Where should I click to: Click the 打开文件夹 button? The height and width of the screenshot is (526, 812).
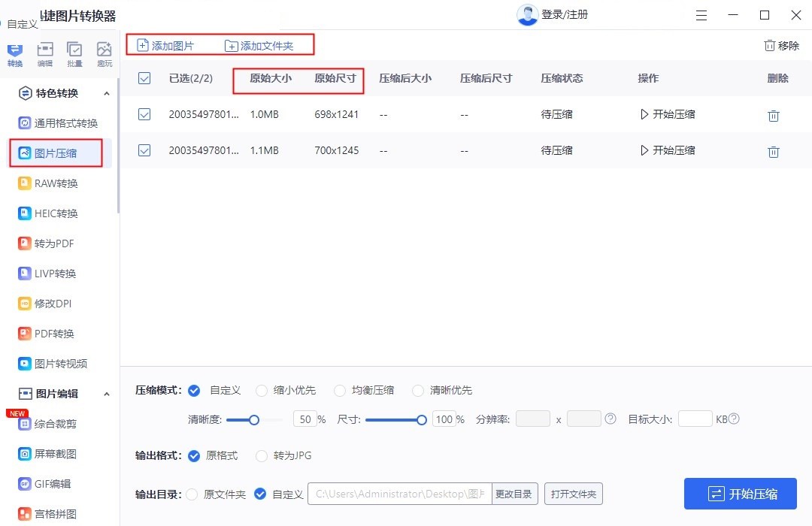573,494
